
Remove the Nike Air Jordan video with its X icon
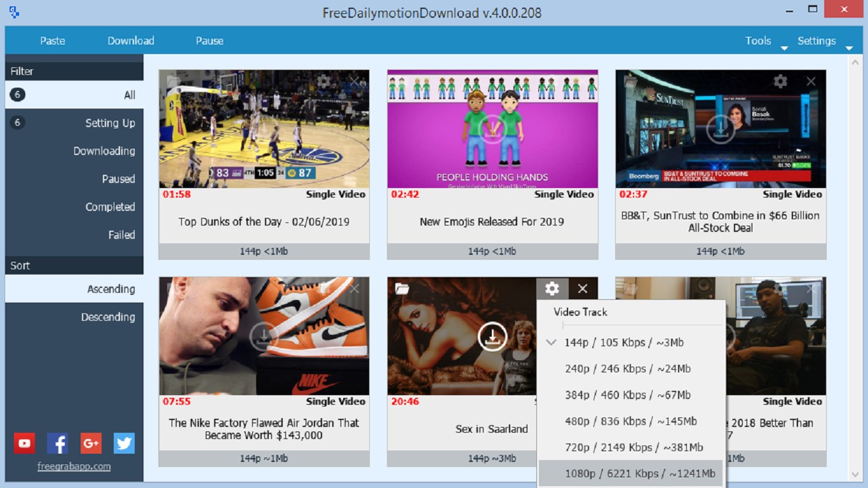(x=354, y=289)
